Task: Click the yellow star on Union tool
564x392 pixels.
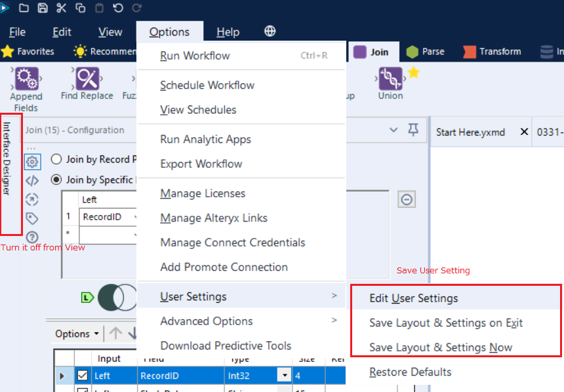Action: [x=414, y=72]
